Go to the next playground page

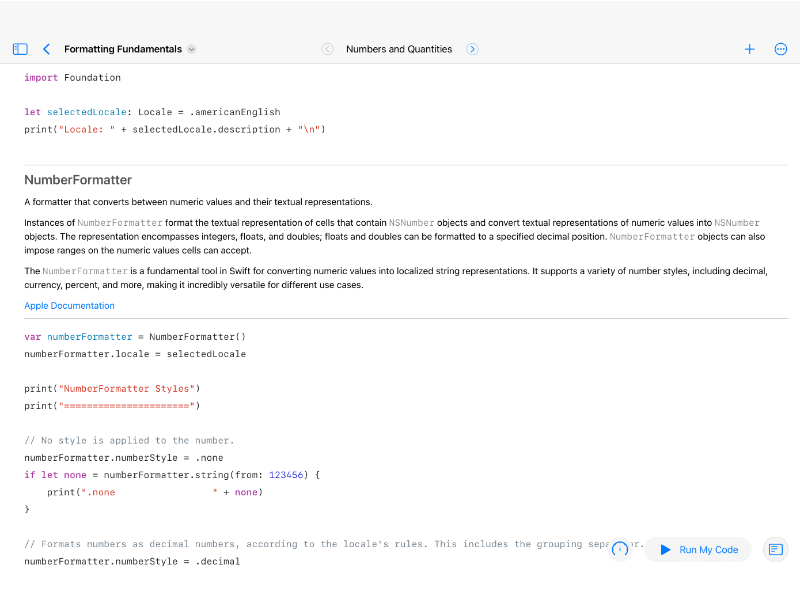[x=473, y=49]
